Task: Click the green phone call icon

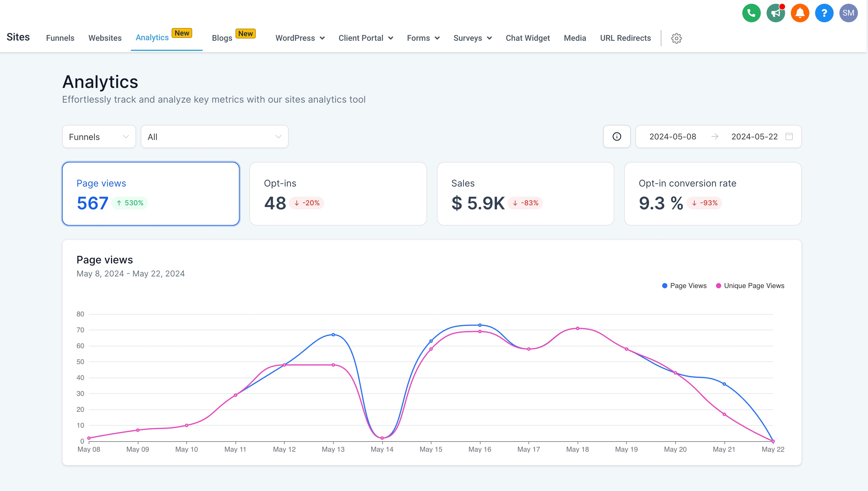Action: [x=751, y=13]
